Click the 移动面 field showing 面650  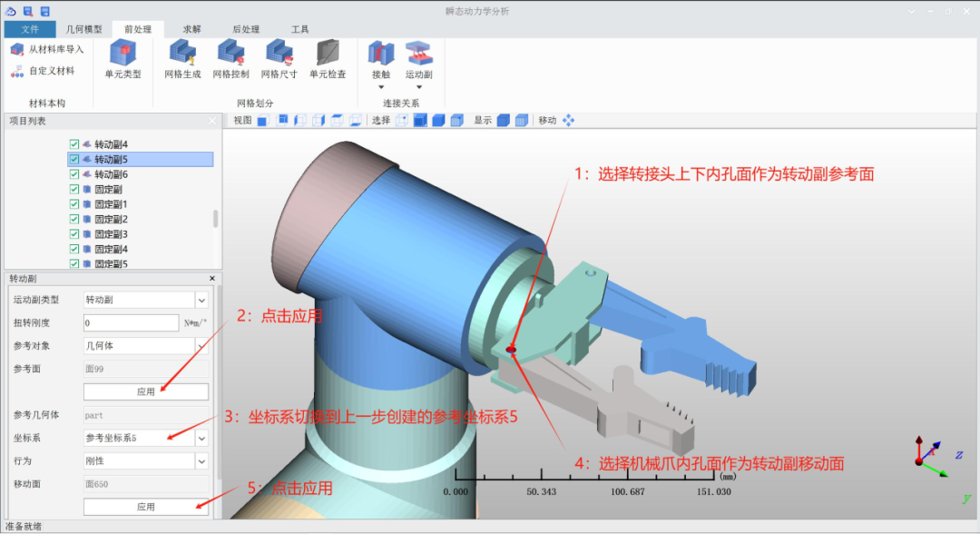tap(145, 484)
